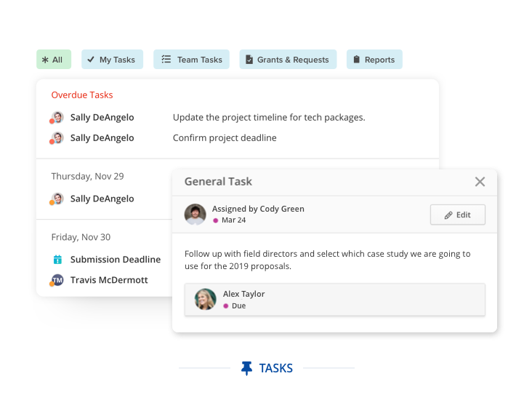Click the 'Assigned by Cody Green' text
Viewport: 532px width, 400px height.
pos(258,209)
